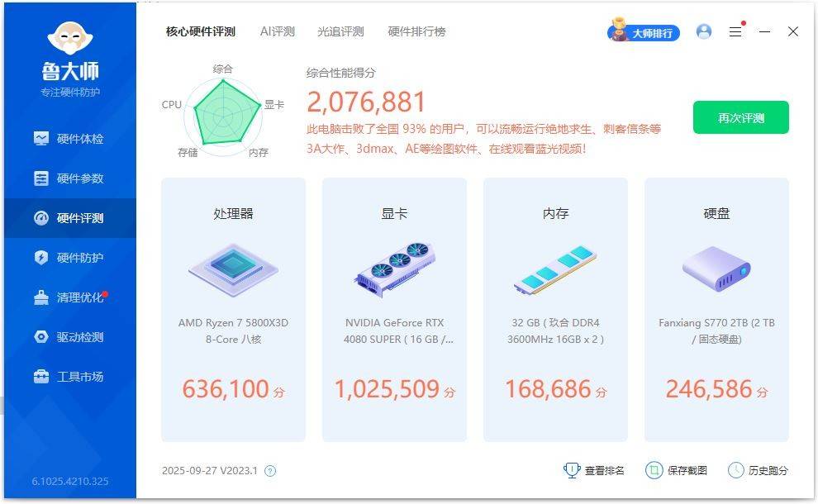
Task: Open 清理优化 from the sidebar
Action: pyautogui.click(x=70, y=297)
